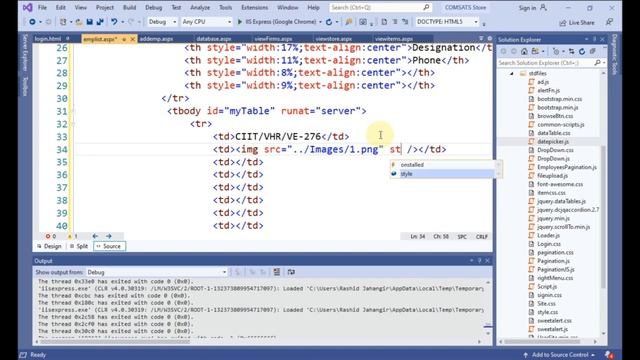Switch to the viewstore.aspx tab
Screen dimensions: 640x360
pyautogui.click(x=333, y=39)
